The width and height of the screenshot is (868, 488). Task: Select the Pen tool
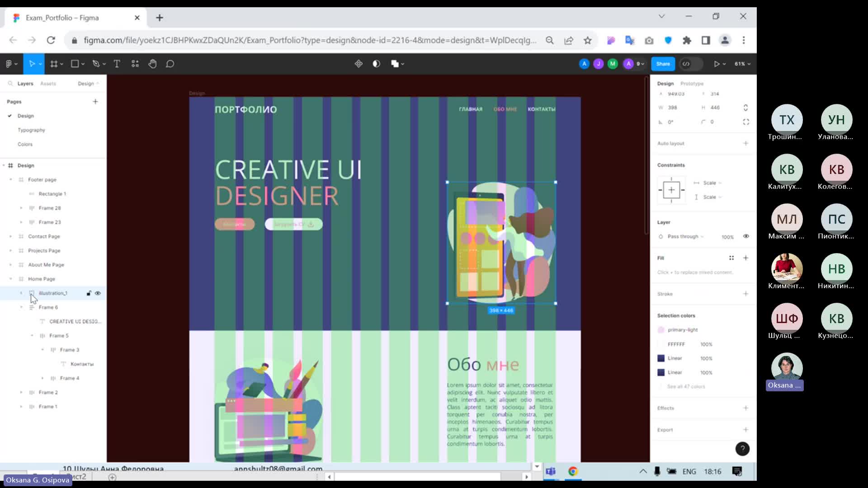pos(96,64)
